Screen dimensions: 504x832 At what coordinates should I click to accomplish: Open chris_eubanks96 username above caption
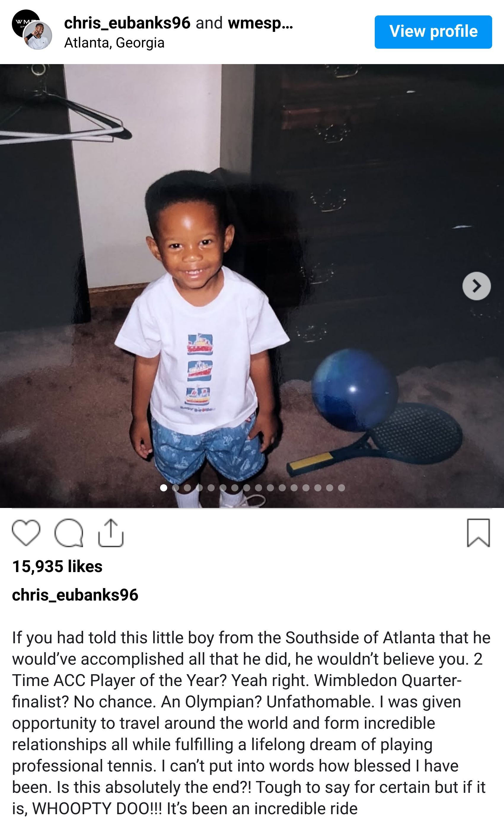[75, 595]
